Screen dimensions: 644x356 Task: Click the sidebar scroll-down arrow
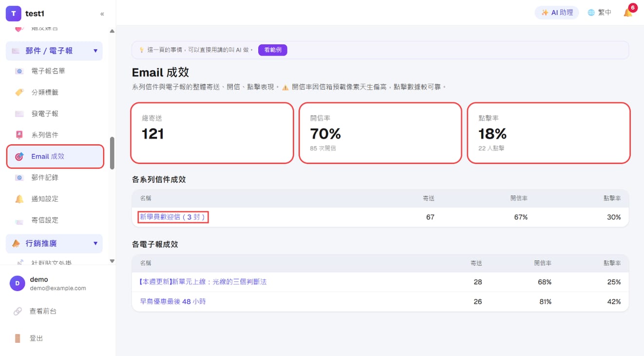[x=112, y=261]
